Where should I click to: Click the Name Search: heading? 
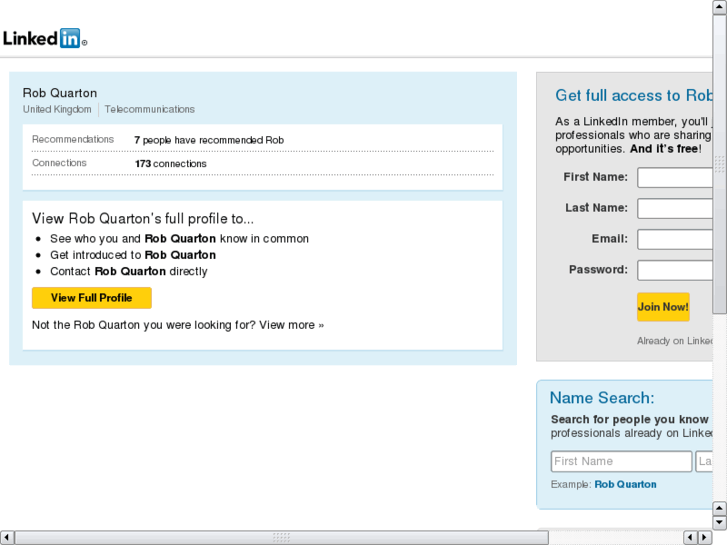602,398
